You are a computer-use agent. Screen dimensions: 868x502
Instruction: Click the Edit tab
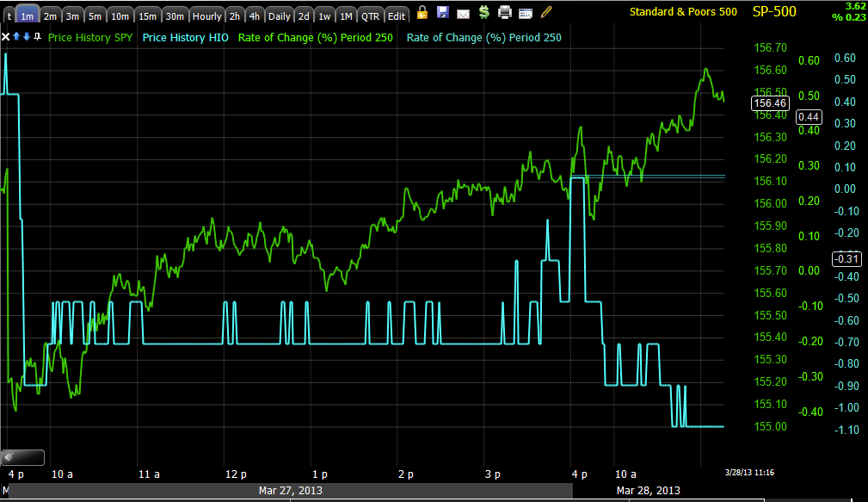coord(397,16)
